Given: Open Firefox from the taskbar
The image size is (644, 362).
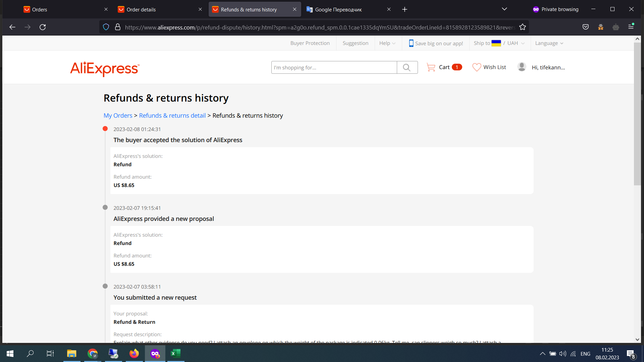Looking at the screenshot, I should tap(134, 354).
